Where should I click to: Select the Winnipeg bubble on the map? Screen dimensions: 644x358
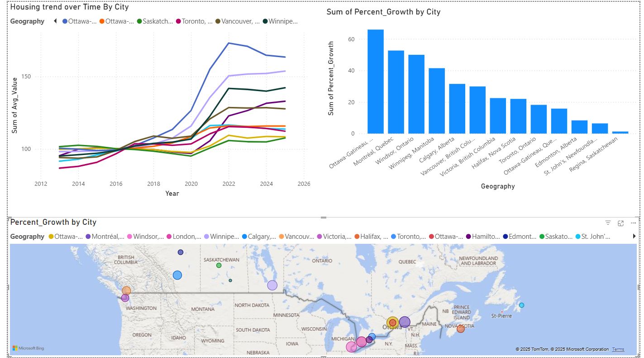pyautogui.click(x=272, y=285)
